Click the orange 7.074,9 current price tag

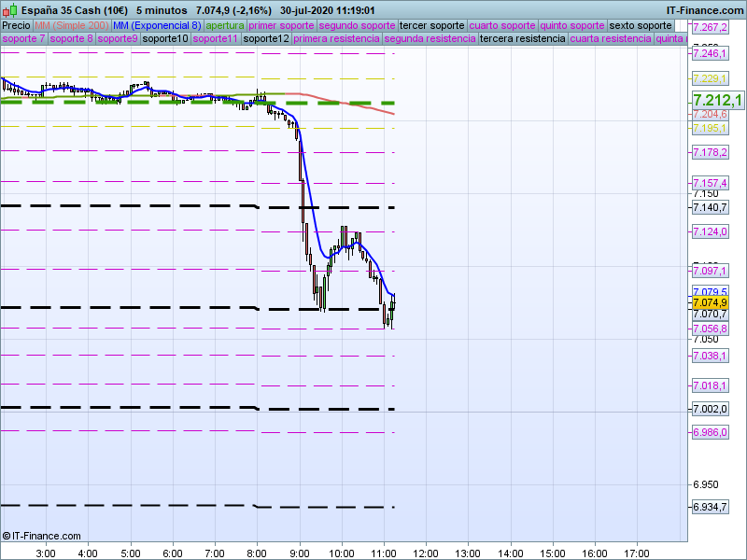[x=710, y=302]
